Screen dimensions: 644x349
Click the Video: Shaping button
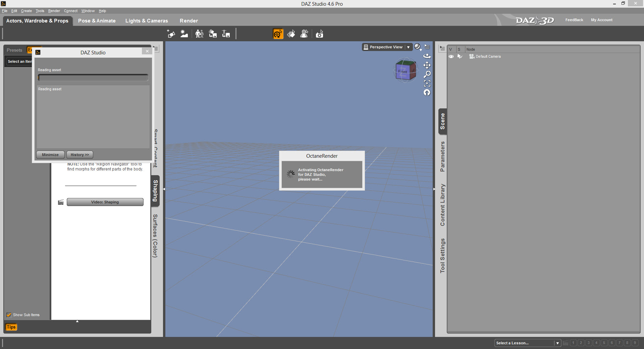click(105, 202)
